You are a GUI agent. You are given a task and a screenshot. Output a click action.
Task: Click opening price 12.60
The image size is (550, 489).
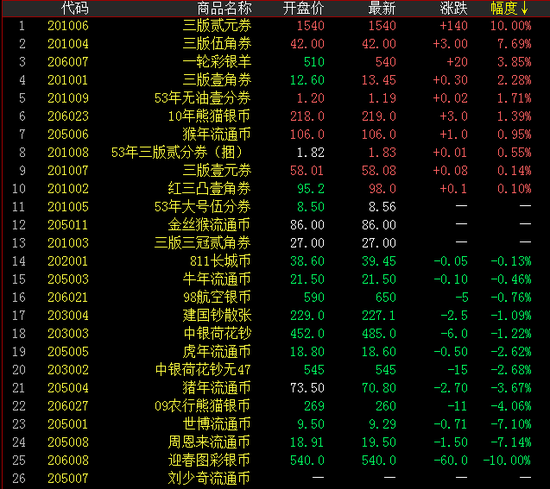tap(307, 80)
